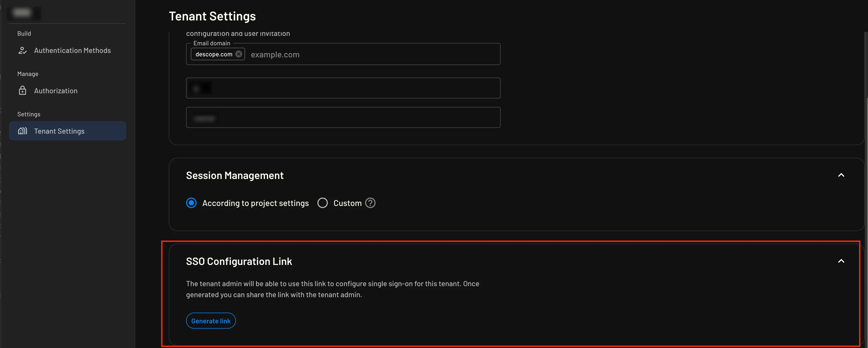Open the Custom session help icon
The image size is (868, 348).
click(370, 203)
